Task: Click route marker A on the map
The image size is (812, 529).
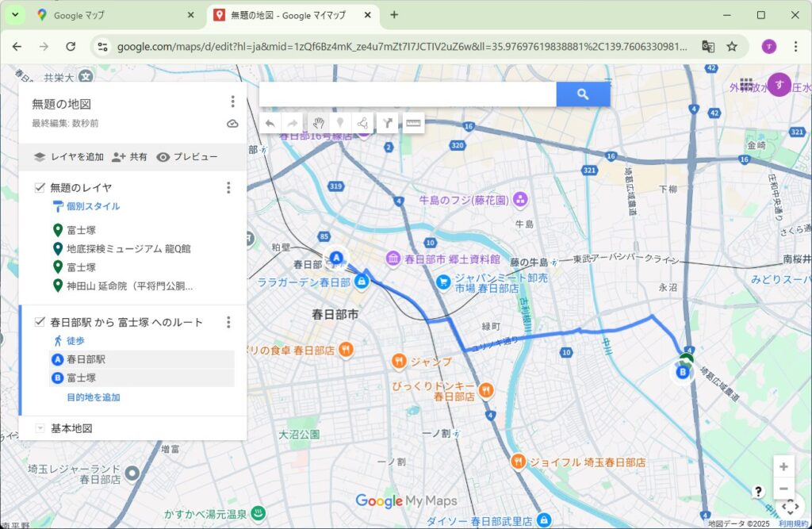Action: point(336,257)
